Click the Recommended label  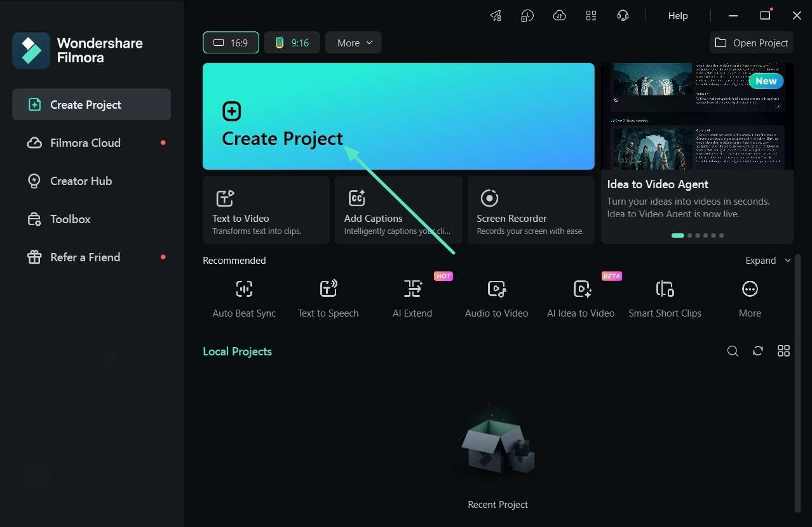234,261
